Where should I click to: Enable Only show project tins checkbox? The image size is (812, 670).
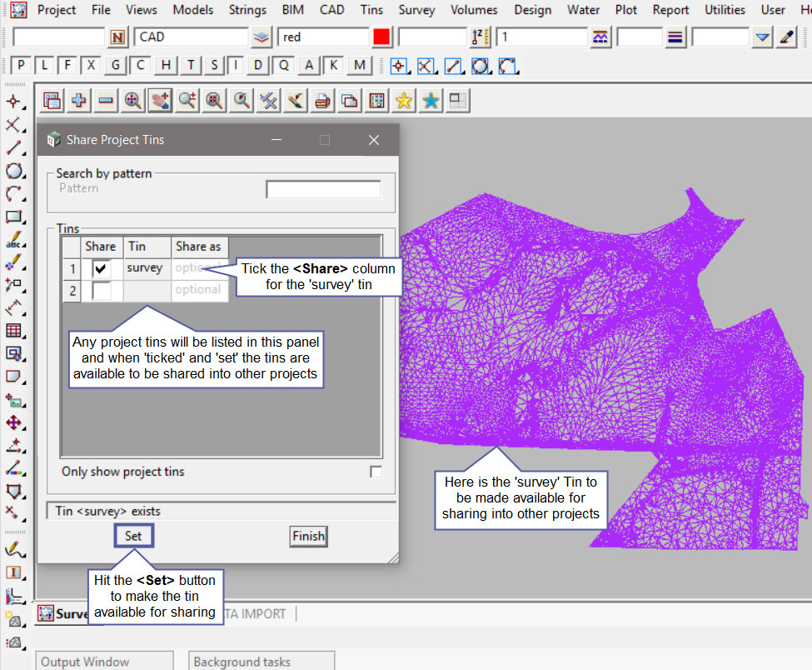point(376,472)
